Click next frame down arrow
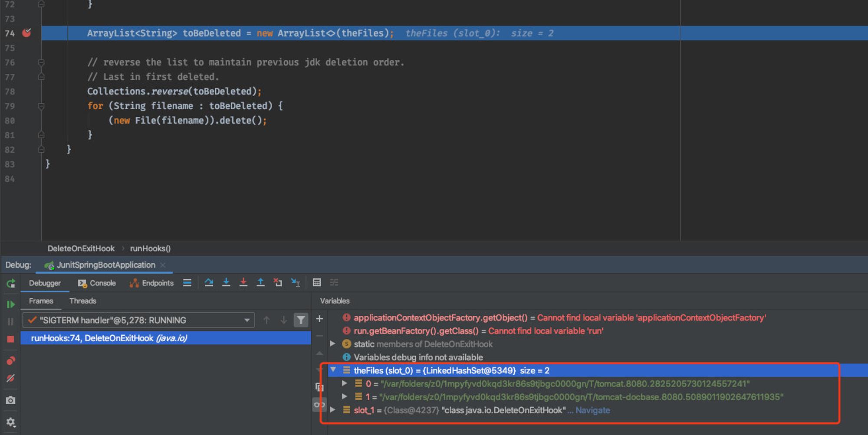Screen dimensions: 868x435 (x=283, y=320)
